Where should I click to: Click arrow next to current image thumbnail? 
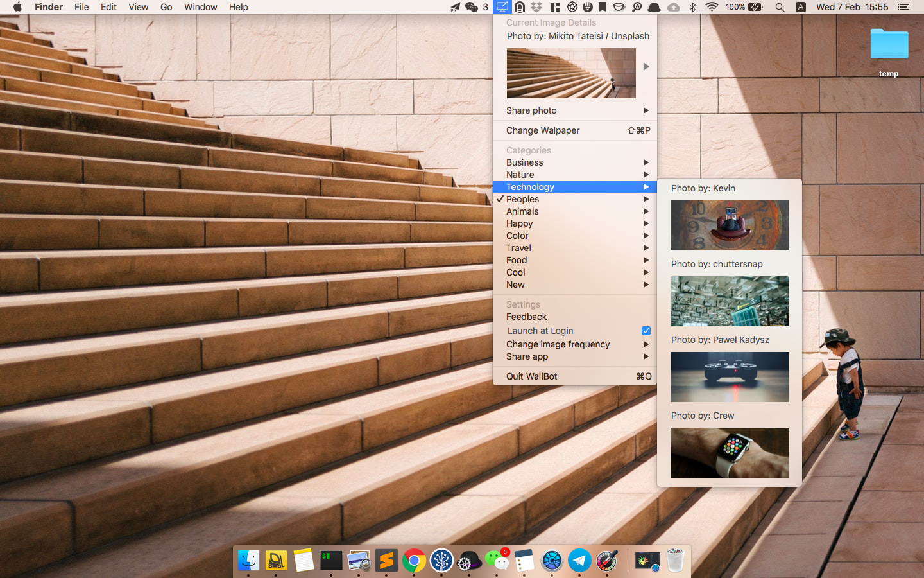click(x=646, y=67)
